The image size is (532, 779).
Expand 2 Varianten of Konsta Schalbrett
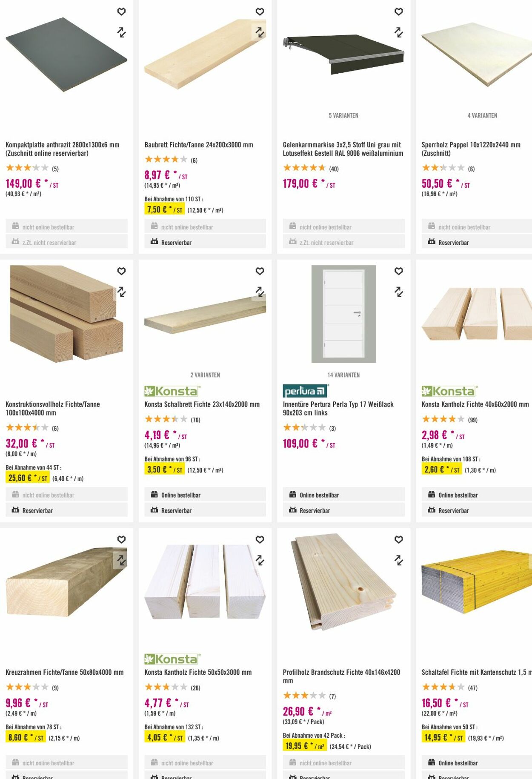(x=205, y=375)
